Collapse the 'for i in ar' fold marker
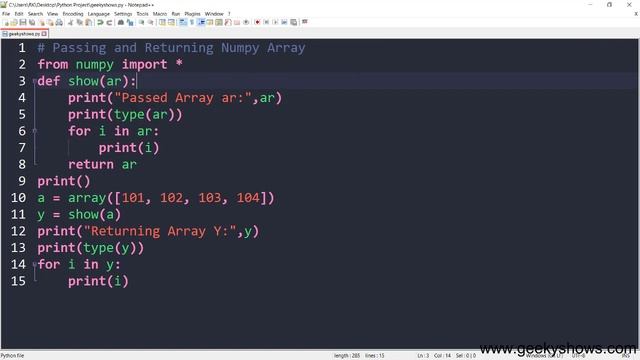 [35, 131]
